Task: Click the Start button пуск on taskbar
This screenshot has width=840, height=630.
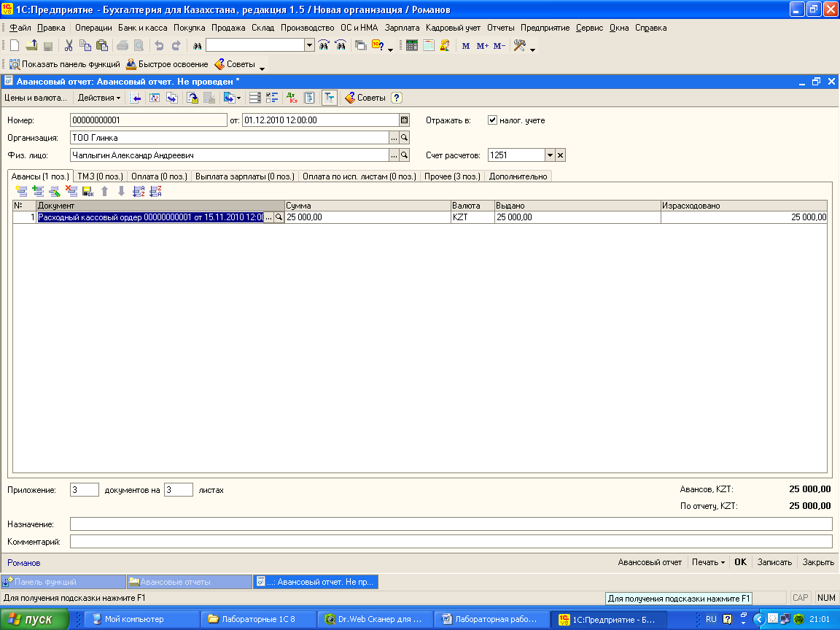Action: [x=35, y=619]
